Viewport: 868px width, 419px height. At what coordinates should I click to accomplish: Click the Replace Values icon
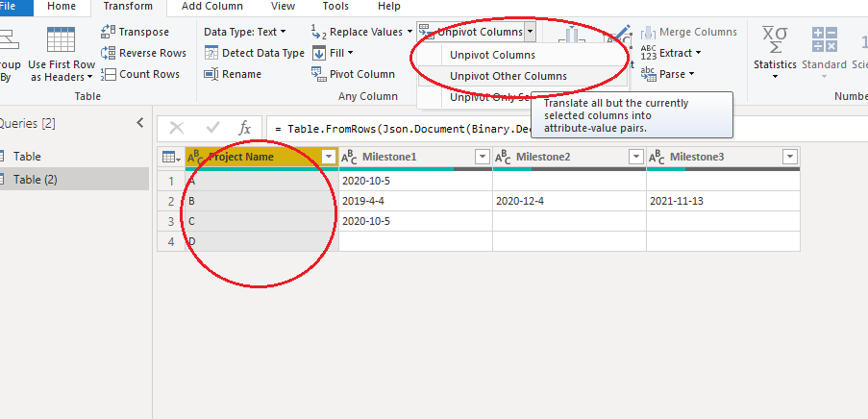point(318,32)
